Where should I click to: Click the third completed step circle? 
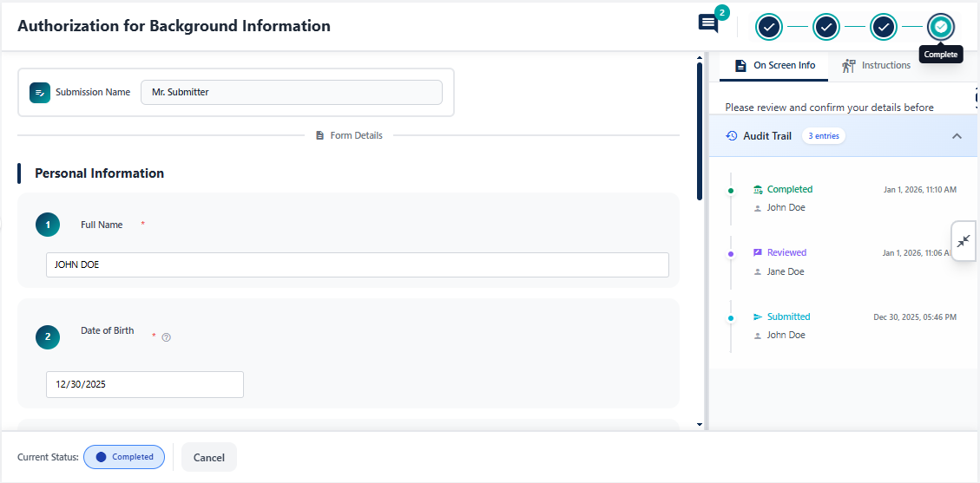tap(883, 27)
